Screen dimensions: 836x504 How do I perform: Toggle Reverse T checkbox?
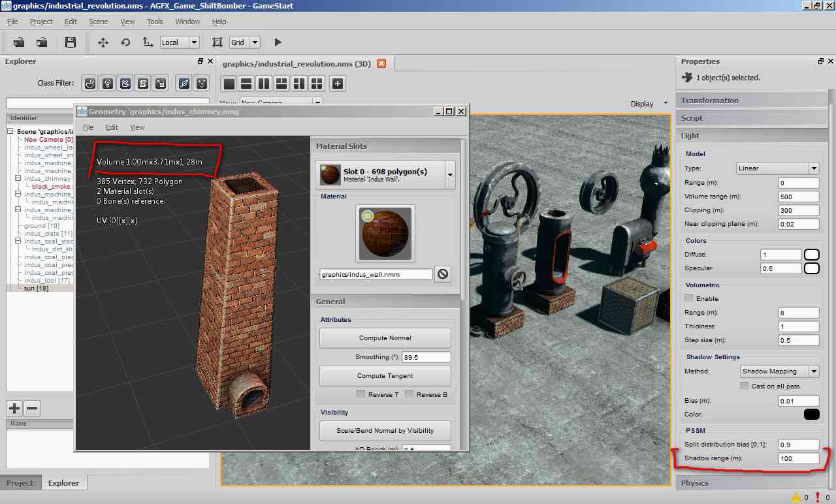(x=361, y=394)
